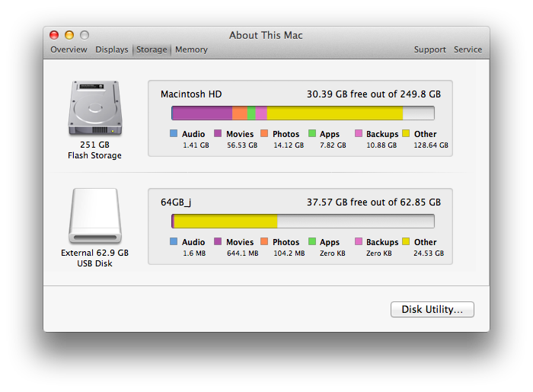This screenshot has height=392, width=533.
Task: Click the 14.12 GB Photos value
Action: [x=289, y=145]
